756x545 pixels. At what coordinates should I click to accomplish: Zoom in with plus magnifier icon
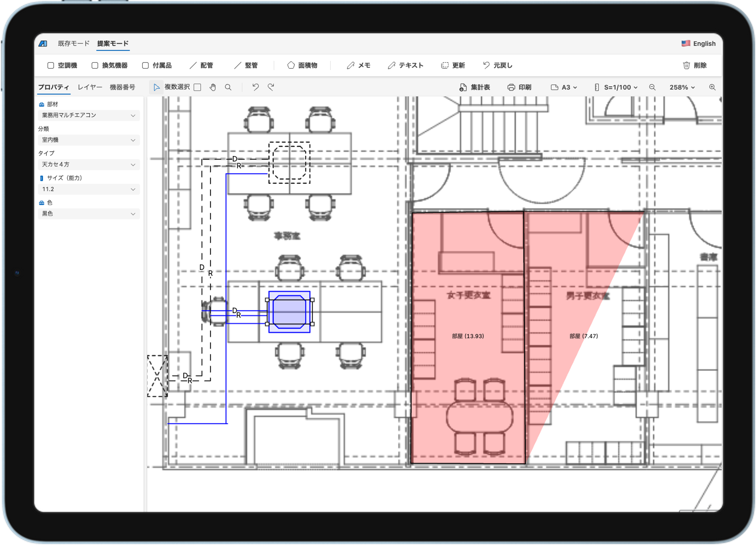point(712,87)
